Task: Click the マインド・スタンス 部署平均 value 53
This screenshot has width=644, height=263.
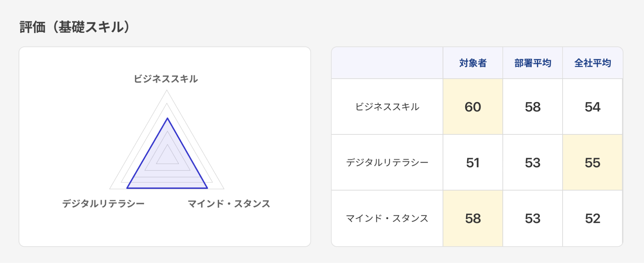Action: (x=533, y=218)
